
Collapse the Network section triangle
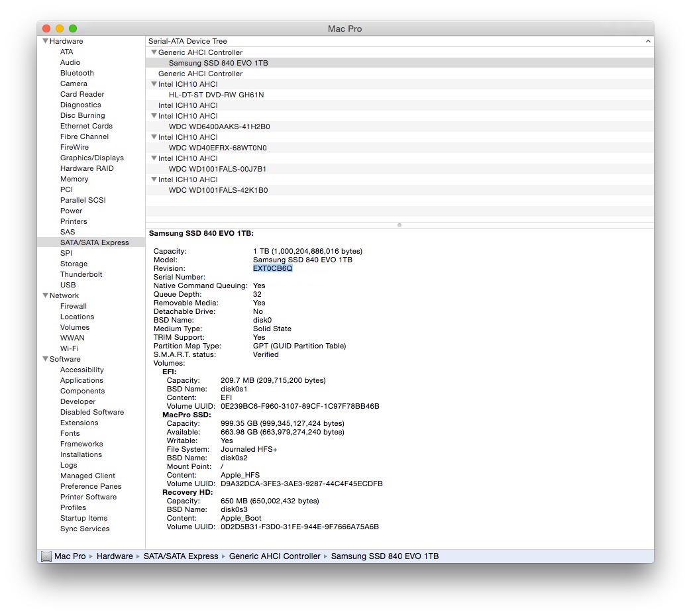pyautogui.click(x=46, y=295)
